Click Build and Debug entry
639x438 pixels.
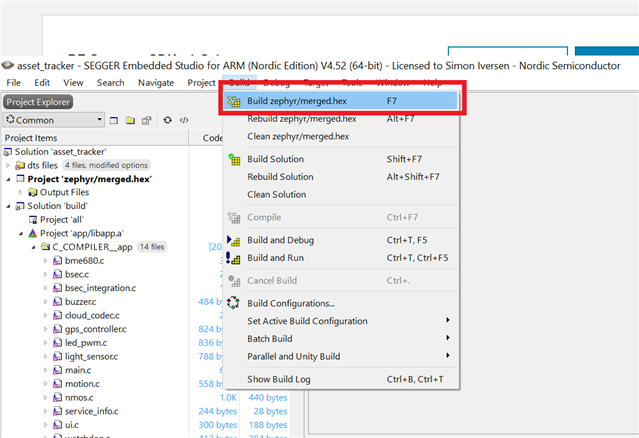[x=341, y=240]
